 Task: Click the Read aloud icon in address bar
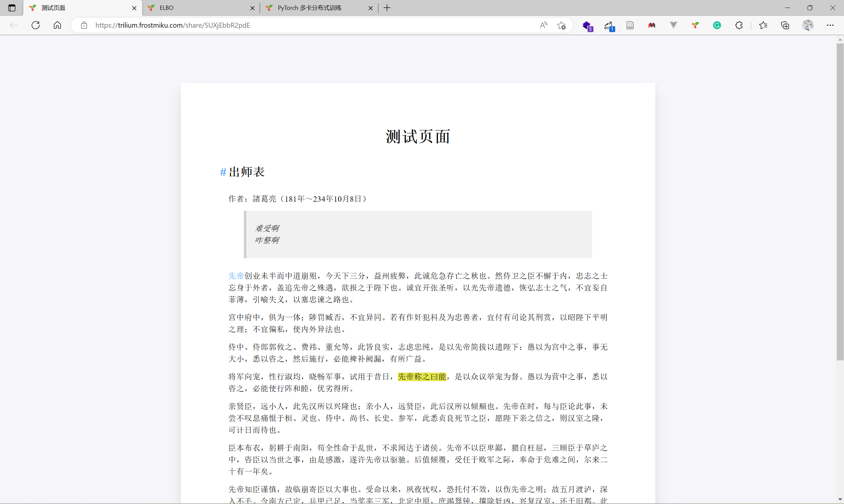point(544,25)
